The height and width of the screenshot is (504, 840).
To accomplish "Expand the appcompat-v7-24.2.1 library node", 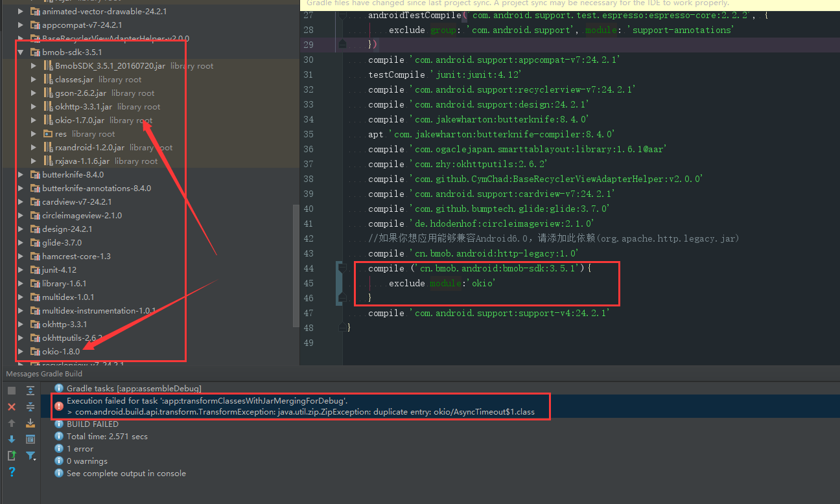I will [x=21, y=25].
